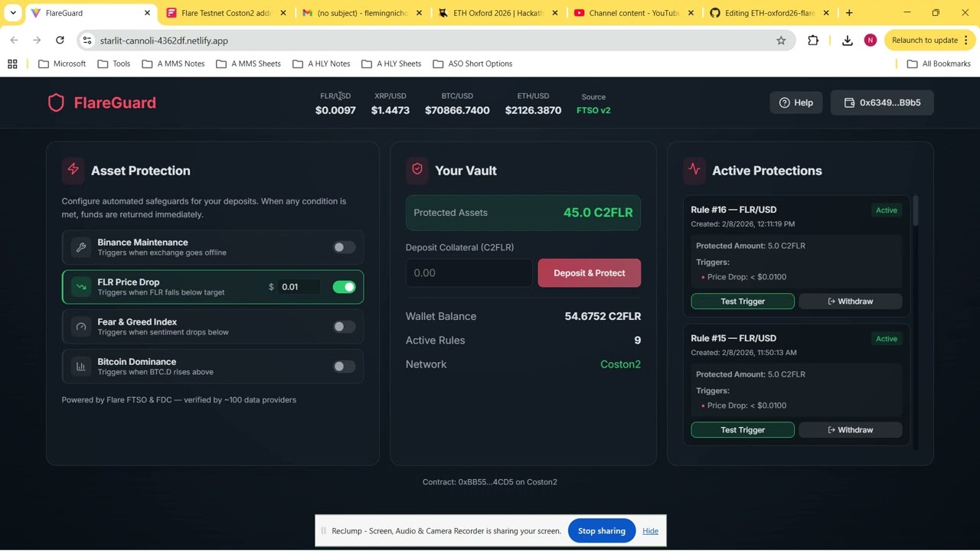Disable the FLR Price Drop toggle
This screenshot has width=980, height=551.
pos(344,287)
